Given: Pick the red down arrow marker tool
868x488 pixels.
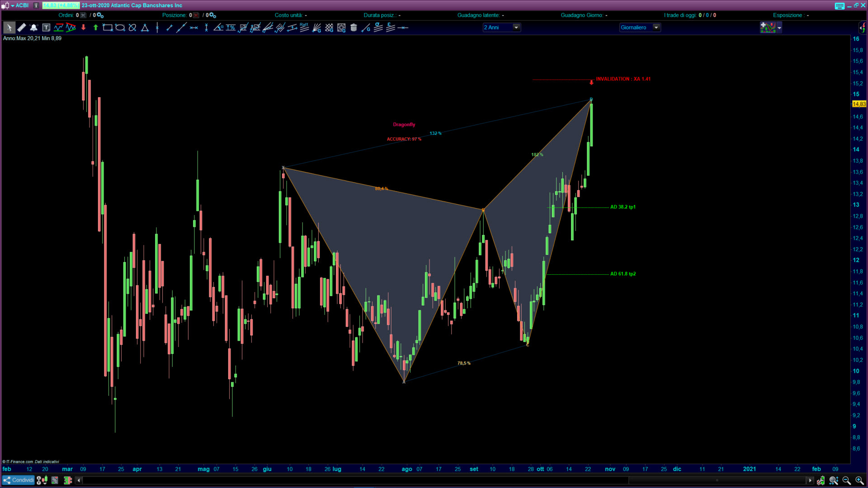Looking at the screenshot, I should (x=83, y=28).
